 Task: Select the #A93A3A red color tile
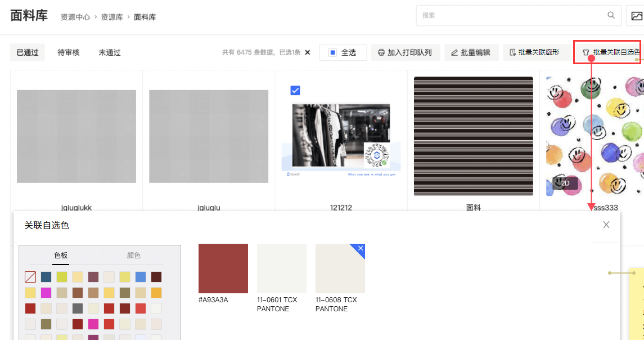[x=223, y=269]
